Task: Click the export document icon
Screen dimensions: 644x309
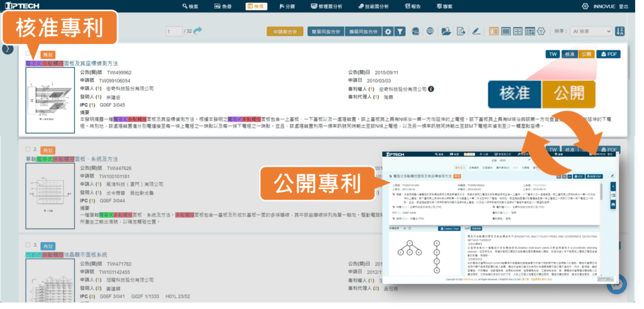Action: [461, 31]
